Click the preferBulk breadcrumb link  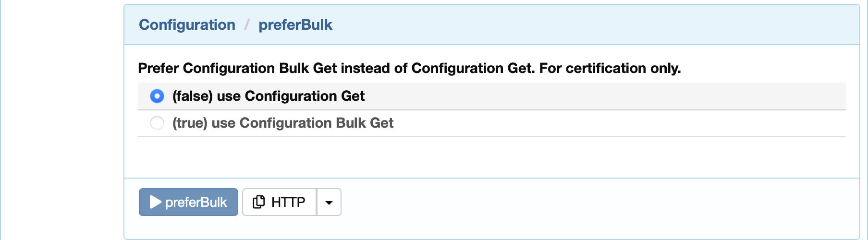(x=295, y=25)
